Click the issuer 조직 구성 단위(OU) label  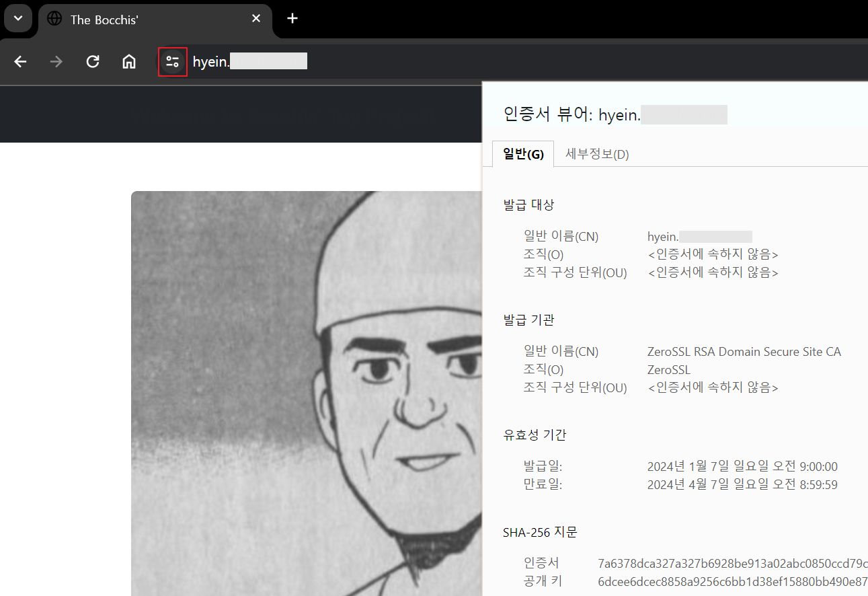click(575, 388)
